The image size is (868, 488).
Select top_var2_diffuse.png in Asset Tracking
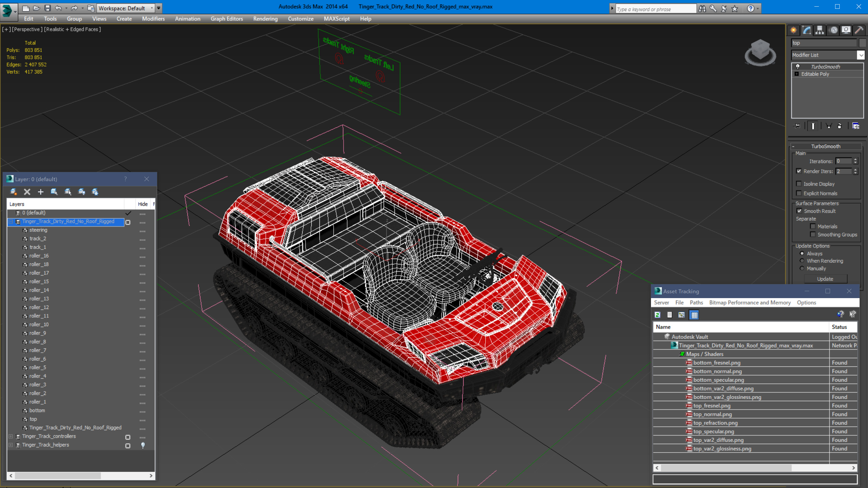[x=719, y=440]
